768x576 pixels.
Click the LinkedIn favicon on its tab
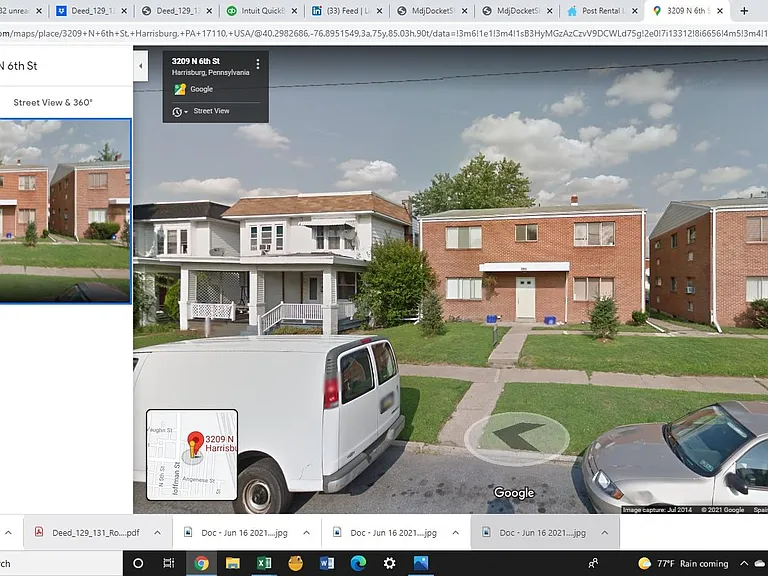(317, 11)
